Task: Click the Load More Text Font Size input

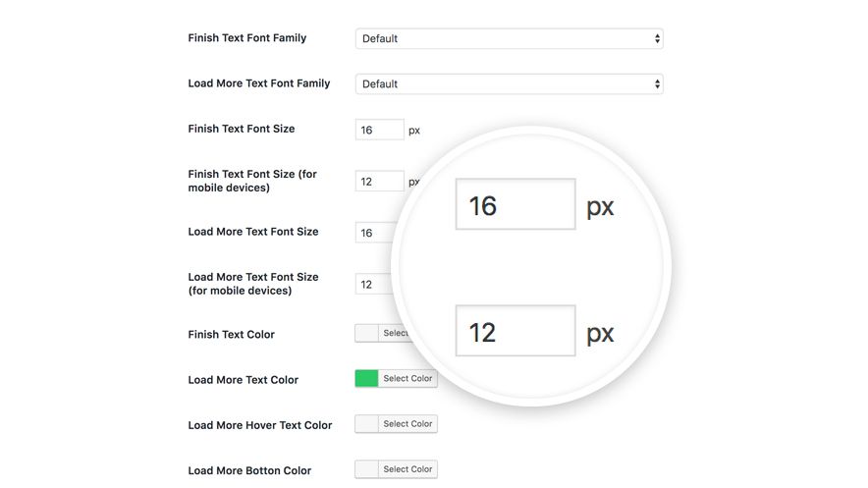Action: 375,233
